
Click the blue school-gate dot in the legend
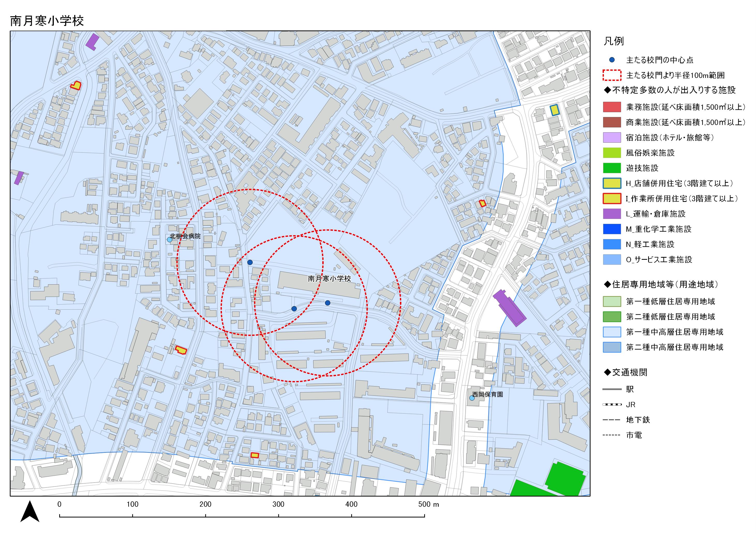(612, 60)
